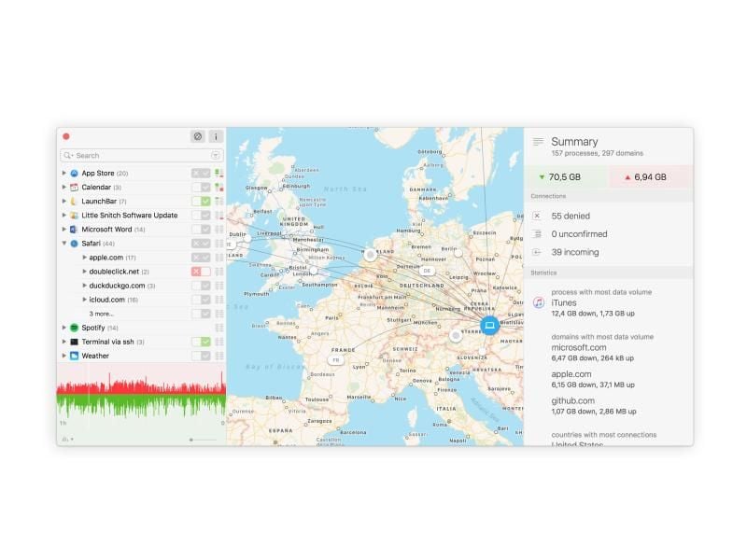
Task: Toggle the doubleclick.net deny switch
Action: tap(201, 272)
